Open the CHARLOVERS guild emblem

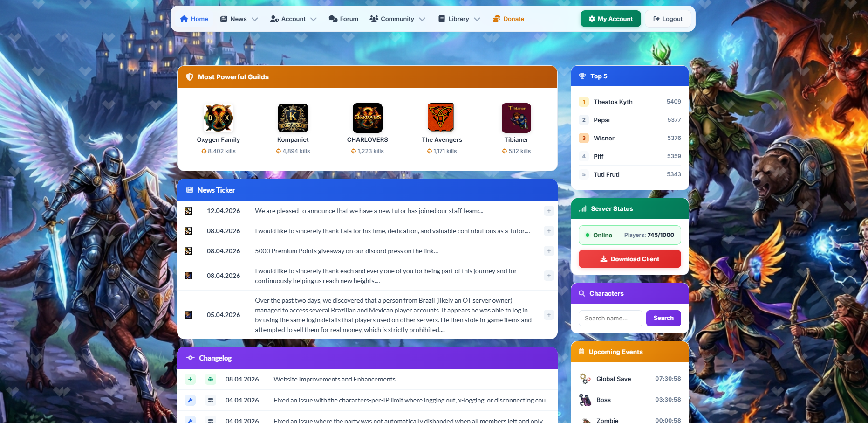click(x=368, y=118)
